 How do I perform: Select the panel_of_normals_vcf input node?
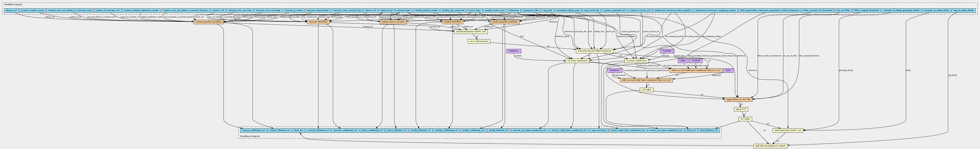click(108, 11)
